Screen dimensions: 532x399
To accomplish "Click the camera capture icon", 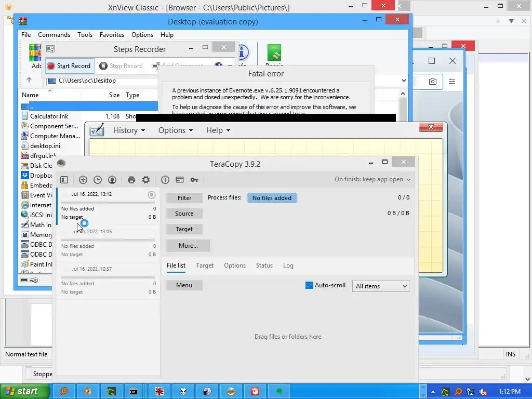I will click(433, 82).
